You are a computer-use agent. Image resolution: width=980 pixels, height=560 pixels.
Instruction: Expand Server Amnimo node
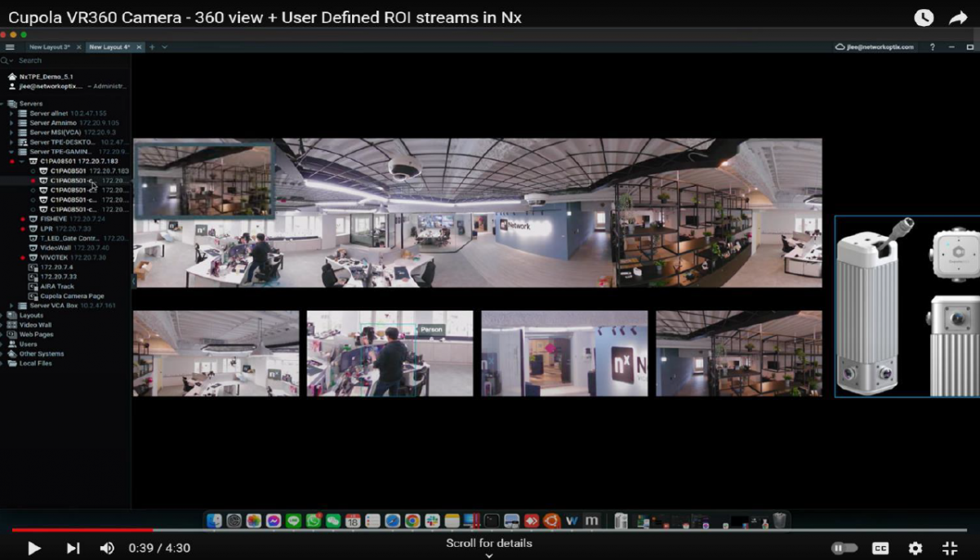tap(11, 122)
